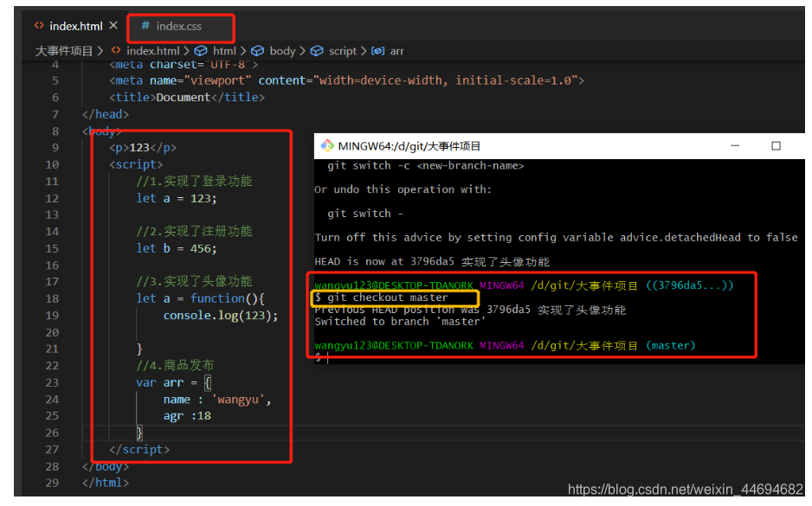Close the index.html tab
The image size is (812, 506).
[x=114, y=25]
